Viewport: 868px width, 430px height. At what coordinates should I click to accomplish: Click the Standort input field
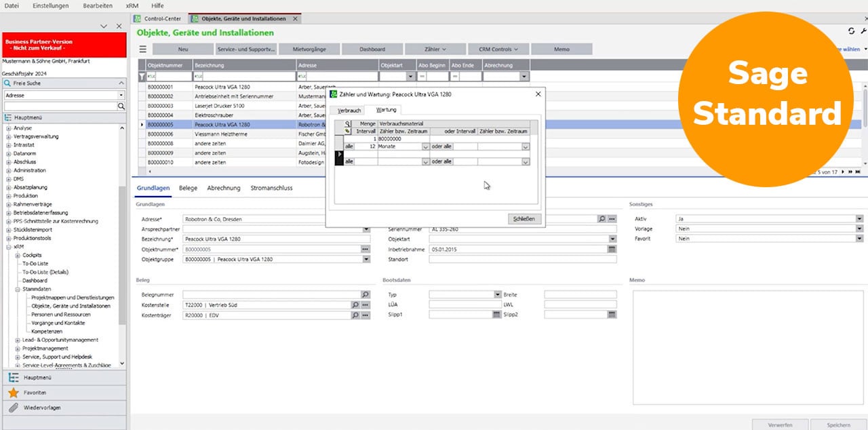522,260
